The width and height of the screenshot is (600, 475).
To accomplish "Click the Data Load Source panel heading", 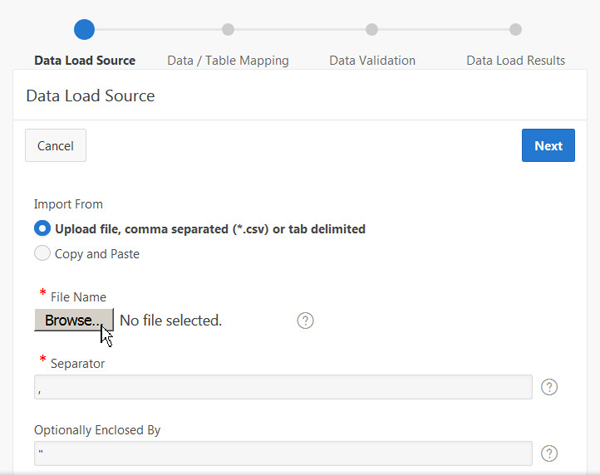I will pos(89,96).
